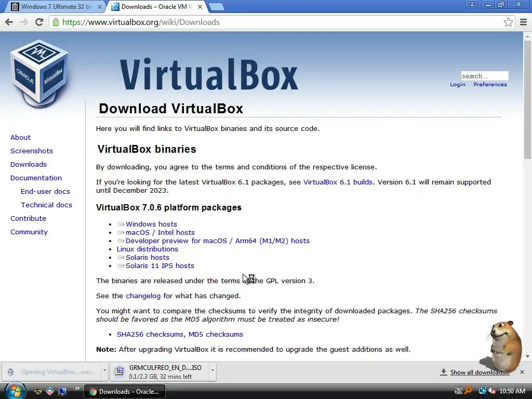Screen dimensions: 532x399
Task: Download the Solaris hosts package
Action: click(x=147, y=258)
